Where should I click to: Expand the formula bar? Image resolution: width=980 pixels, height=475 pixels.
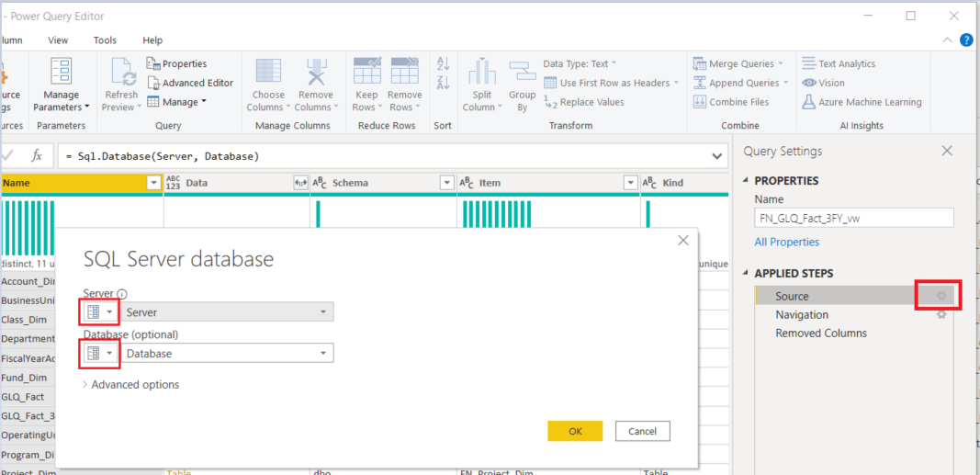(x=717, y=155)
